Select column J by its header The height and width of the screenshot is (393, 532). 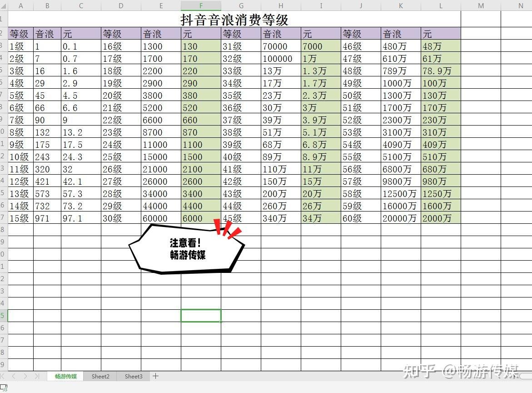361,5
